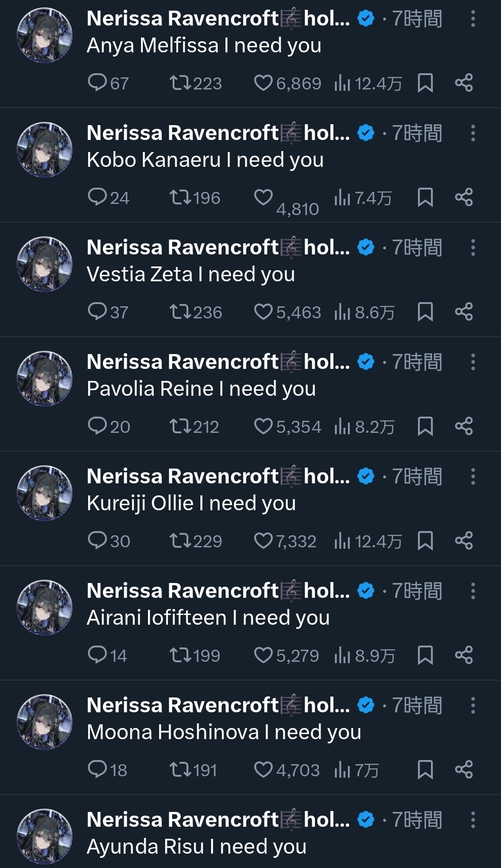Retweet the Kobo Kanaeru tweet
This screenshot has width=501, height=868.
point(180,198)
